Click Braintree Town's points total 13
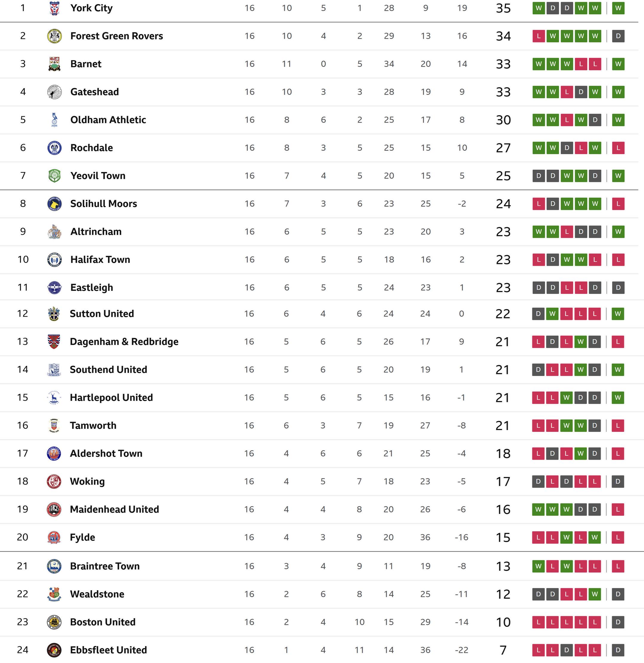This screenshot has height=663, width=644. [x=503, y=566]
